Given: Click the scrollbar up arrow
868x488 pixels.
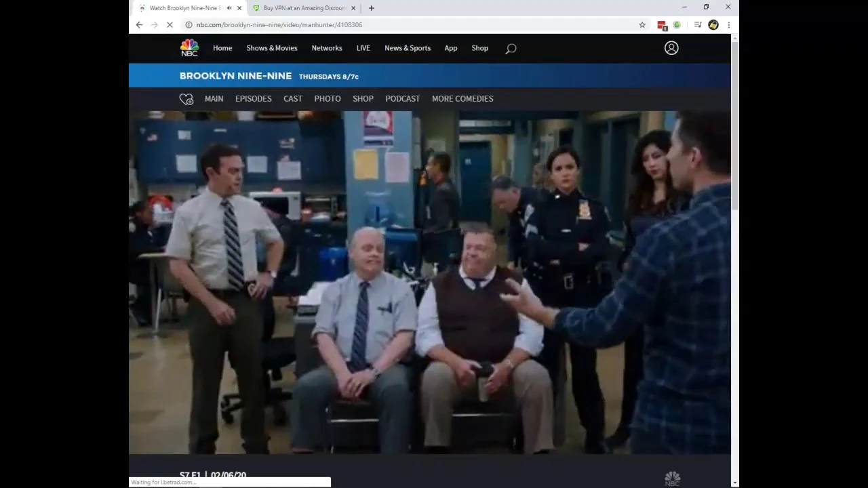Looking at the screenshot, I should point(735,37).
